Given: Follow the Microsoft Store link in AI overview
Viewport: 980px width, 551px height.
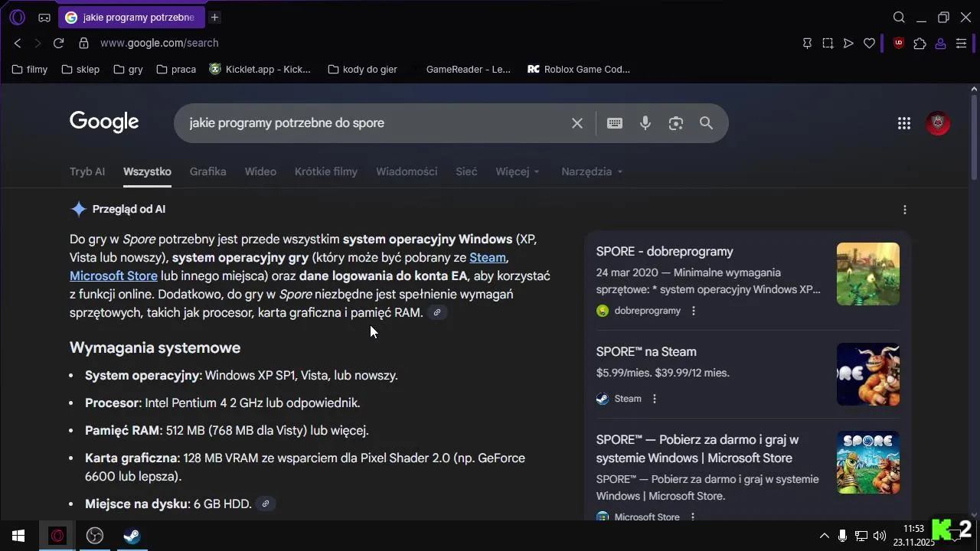Looking at the screenshot, I should pos(113,275).
